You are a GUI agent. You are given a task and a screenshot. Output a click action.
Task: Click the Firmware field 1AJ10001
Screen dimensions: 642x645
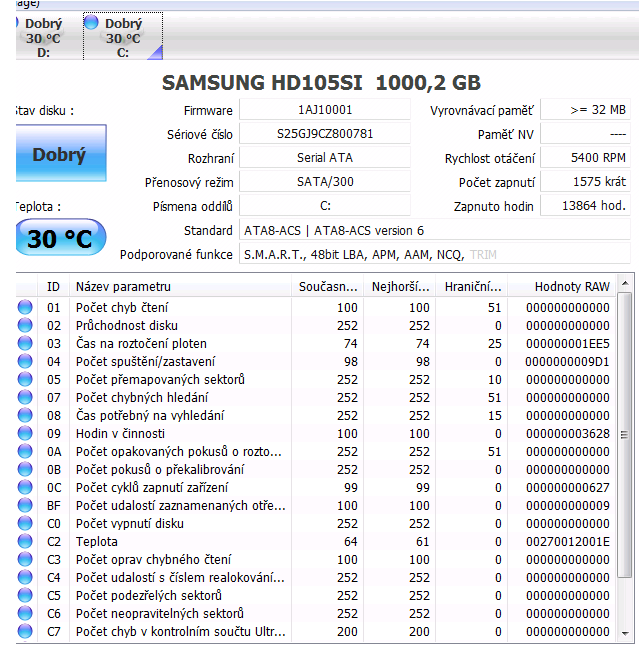pyautogui.click(x=325, y=110)
